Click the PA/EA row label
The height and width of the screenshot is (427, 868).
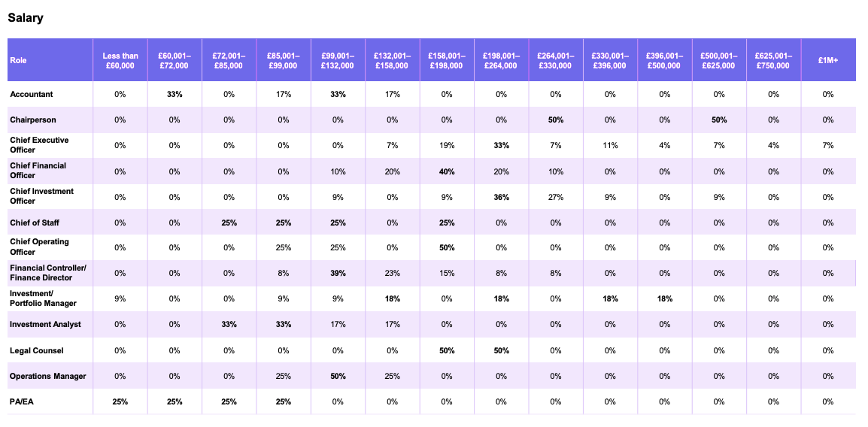pyautogui.click(x=22, y=401)
